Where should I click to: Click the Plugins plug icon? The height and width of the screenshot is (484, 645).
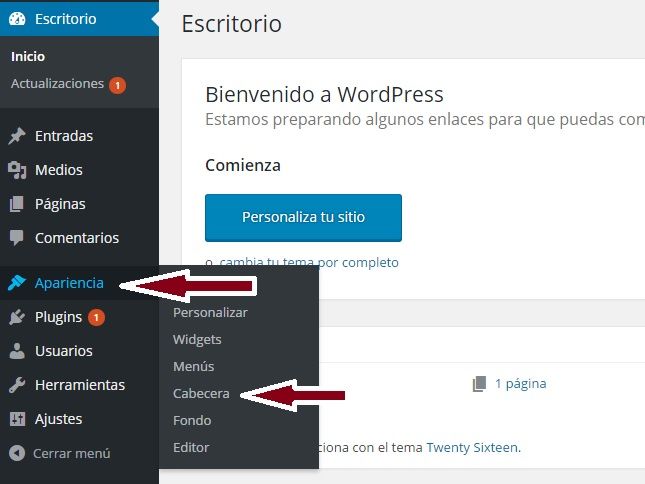click(x=17, y=317)
